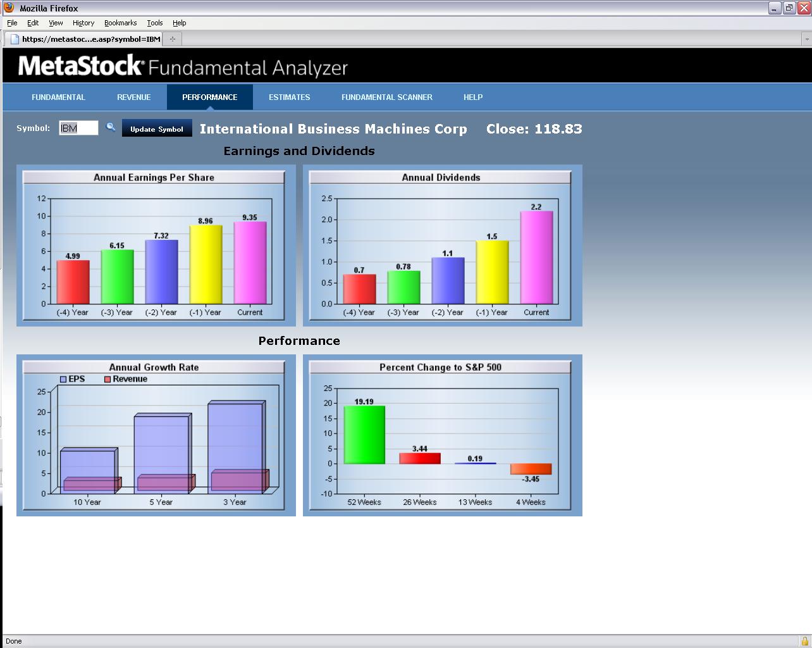
Task: Click the Annual Dividends chart title
Action: click(441, 177)
